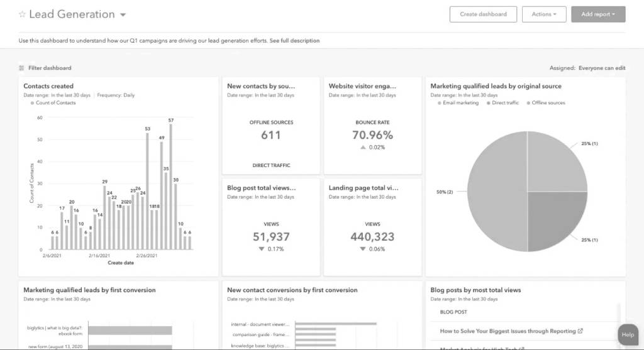Open Landing page total views report title
The height and width of the screenshot is (350, 644).
pyautogui.click(x=364, y=188)
